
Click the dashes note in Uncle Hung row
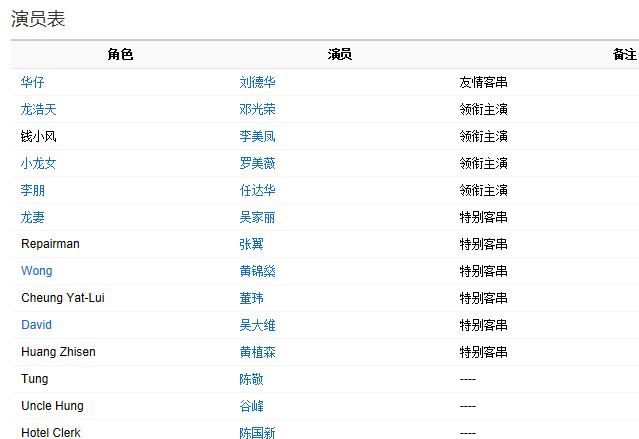(468, 406)
